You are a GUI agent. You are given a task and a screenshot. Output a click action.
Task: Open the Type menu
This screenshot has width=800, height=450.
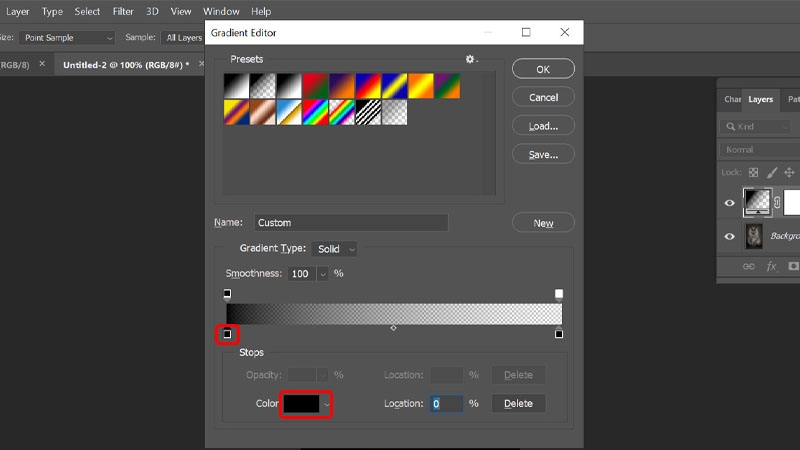[52, 11]
